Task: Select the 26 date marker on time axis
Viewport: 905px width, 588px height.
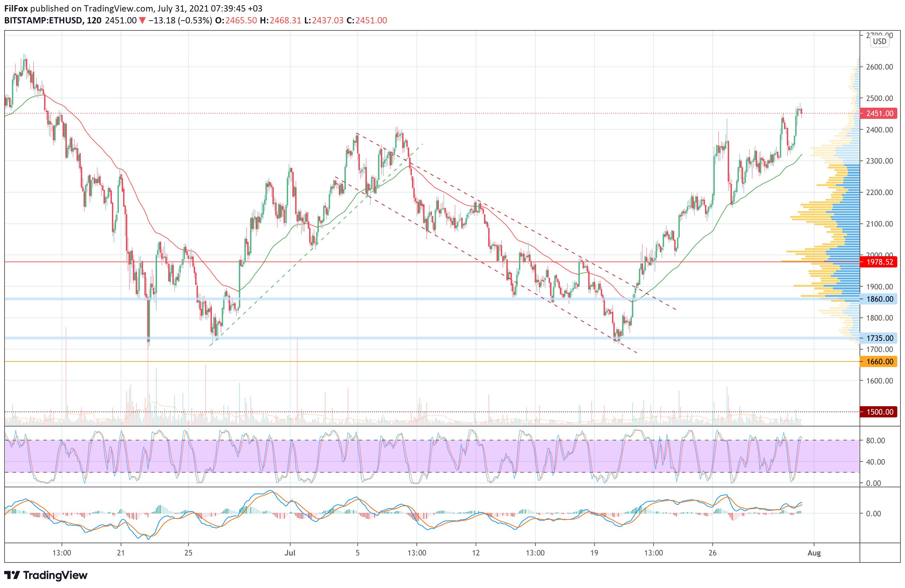Action: point(712,553)
